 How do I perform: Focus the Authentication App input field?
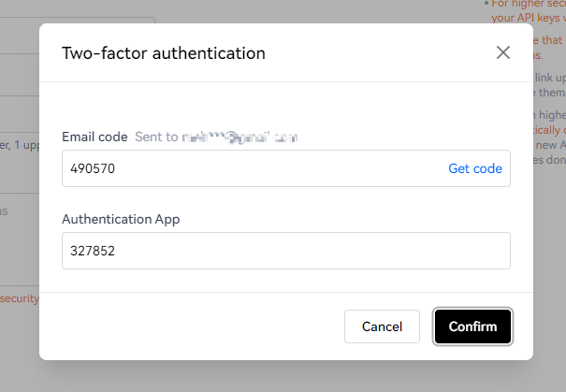(286, 251)
